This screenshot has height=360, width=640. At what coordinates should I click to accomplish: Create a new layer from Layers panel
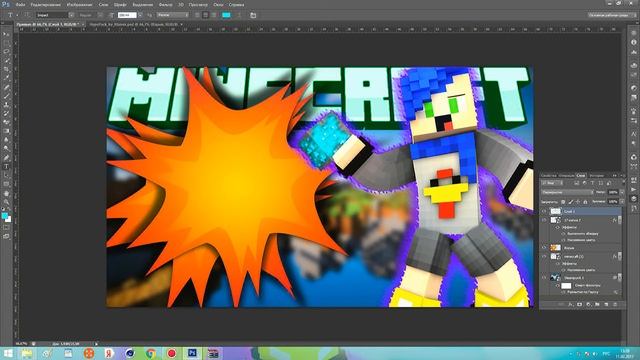606,304
